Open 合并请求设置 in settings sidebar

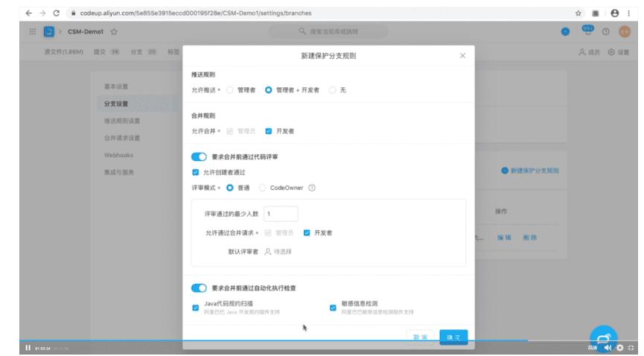tap(122, 138)
